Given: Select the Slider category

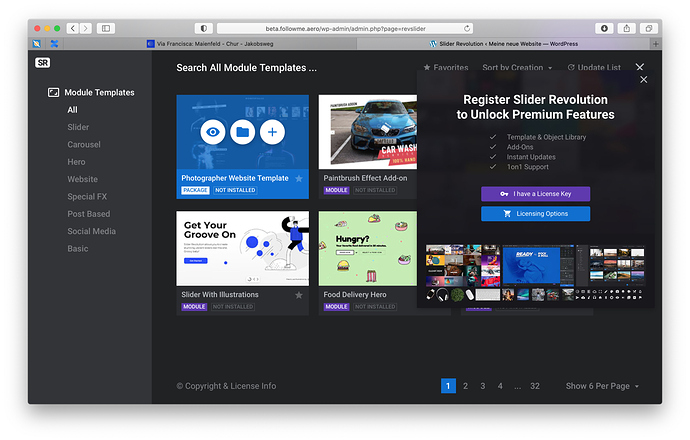Looking at the screenshot, I should pyautogui.click(x=78, y=127).
